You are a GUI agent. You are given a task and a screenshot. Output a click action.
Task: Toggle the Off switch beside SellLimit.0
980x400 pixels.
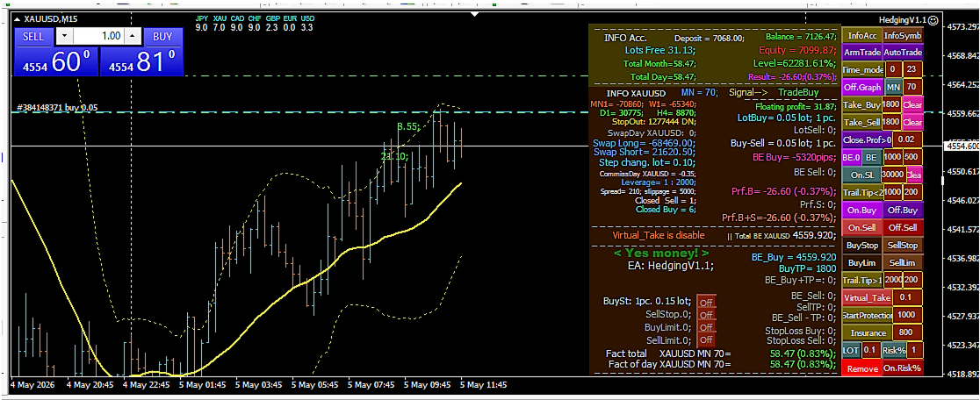pos(706,340)
